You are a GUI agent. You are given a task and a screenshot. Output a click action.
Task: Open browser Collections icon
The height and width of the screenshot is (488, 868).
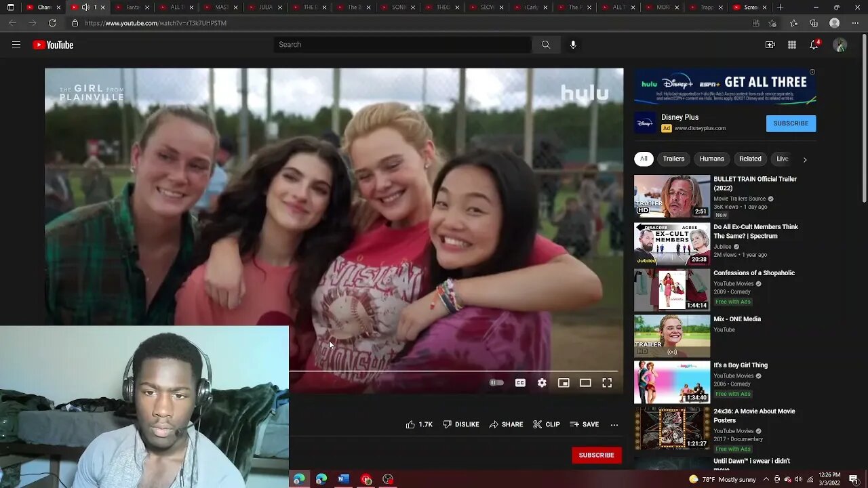[x=814, y=23]
